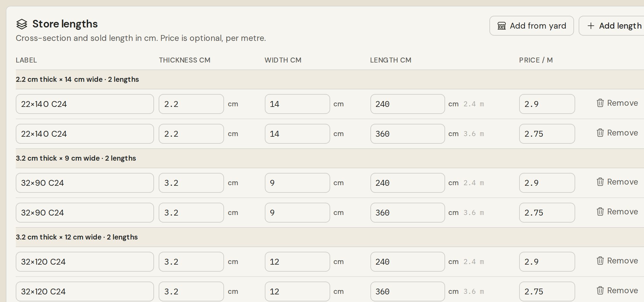The image size is (644, 302).
Task: Click group header 3.2 cm thick × 12 cm wide
Action: [x=330, y=237]
